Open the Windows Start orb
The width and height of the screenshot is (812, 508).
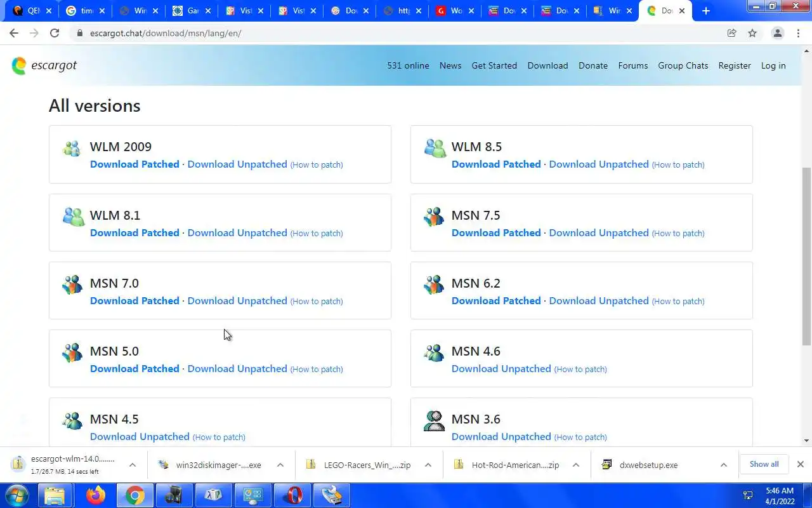tap(17, 495)
